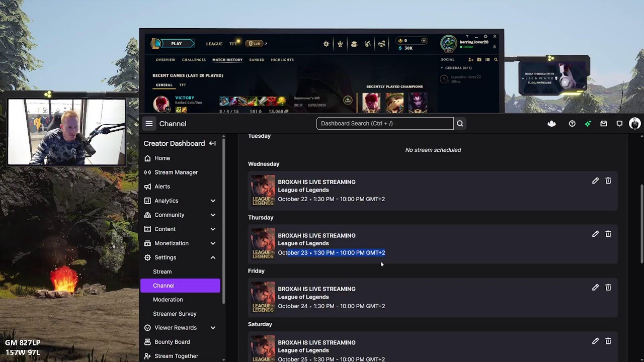Open the whispers chat bubble icon
The width and height of the screenshot is (644, 362).
tap(619, 123)
